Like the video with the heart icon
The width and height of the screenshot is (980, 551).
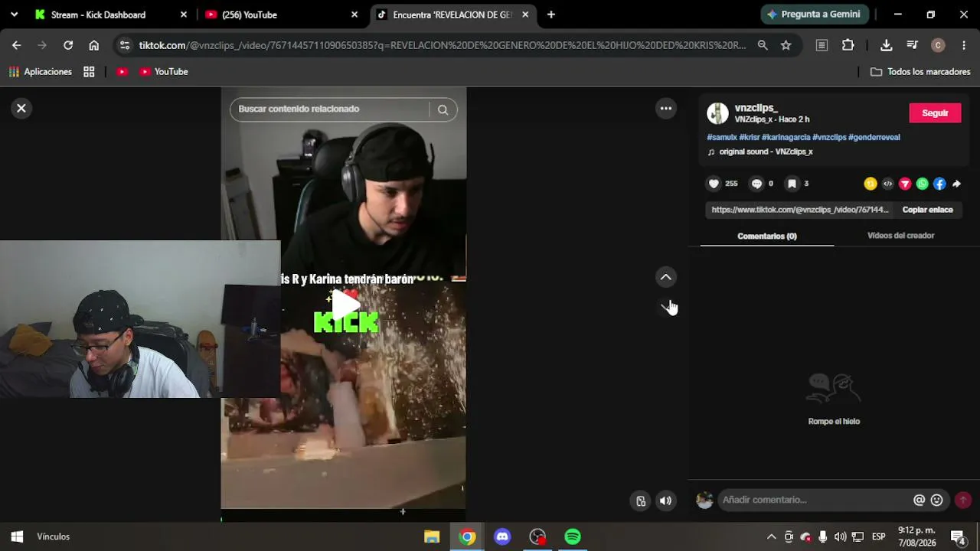(x=714, y=184)
